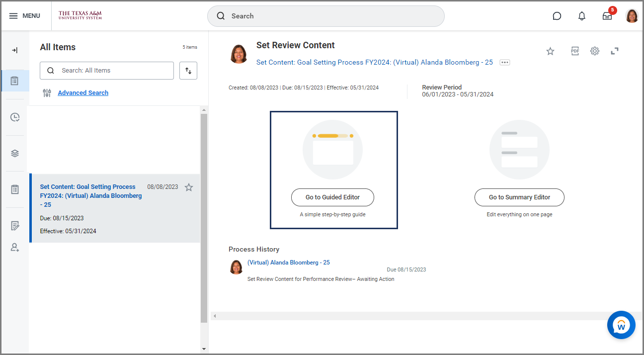This screenshot has height=355, width=644.
Task: Open the Advanced Search link
Action: [83, 93]
